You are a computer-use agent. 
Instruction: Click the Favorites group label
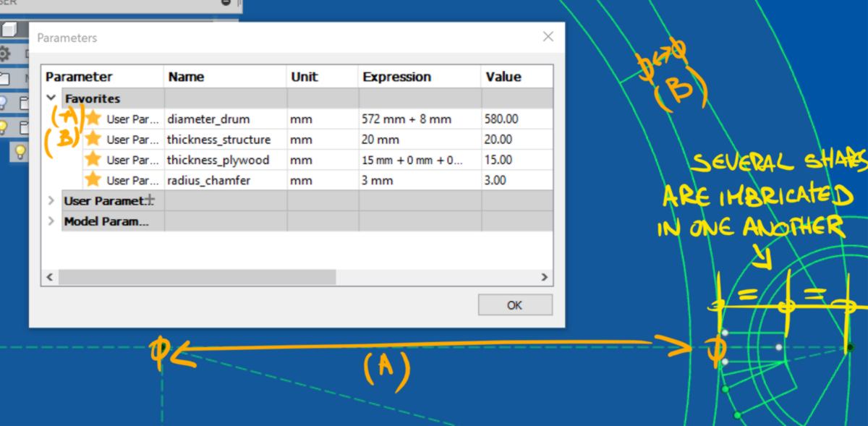(x=93, y=98)
